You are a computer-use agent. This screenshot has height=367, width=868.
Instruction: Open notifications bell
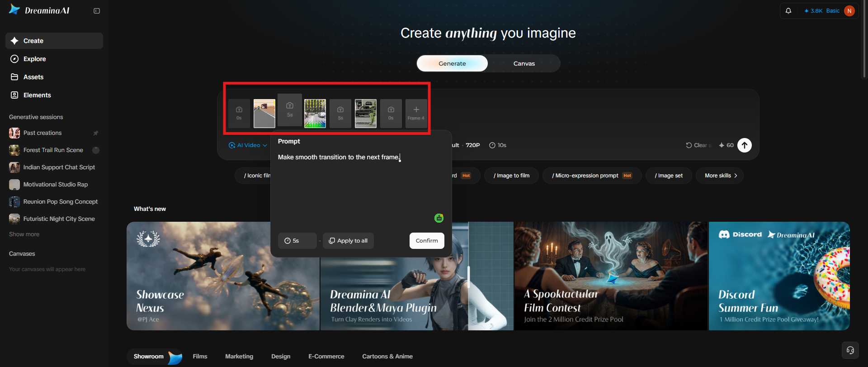(x=788, y=11)
